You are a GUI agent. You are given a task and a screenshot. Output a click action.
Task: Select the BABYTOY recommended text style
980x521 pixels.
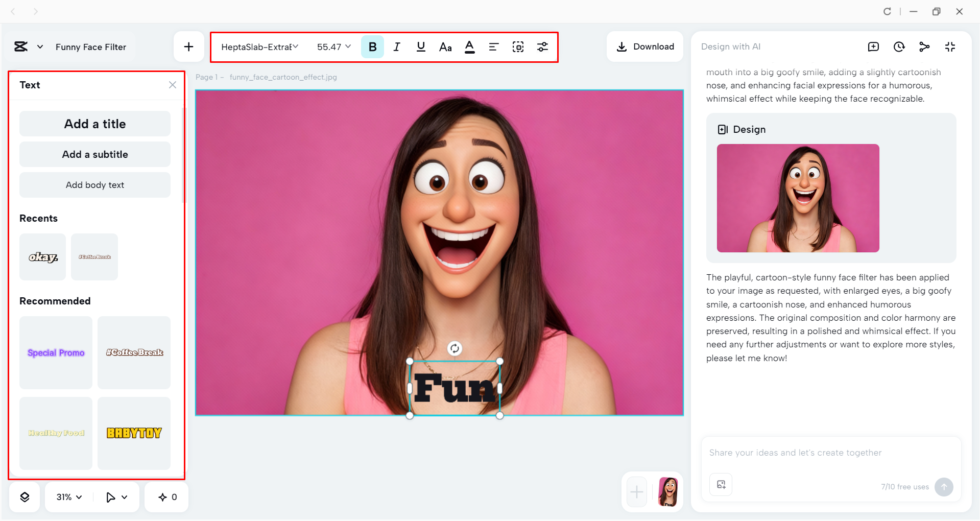[x=134, y=433]
